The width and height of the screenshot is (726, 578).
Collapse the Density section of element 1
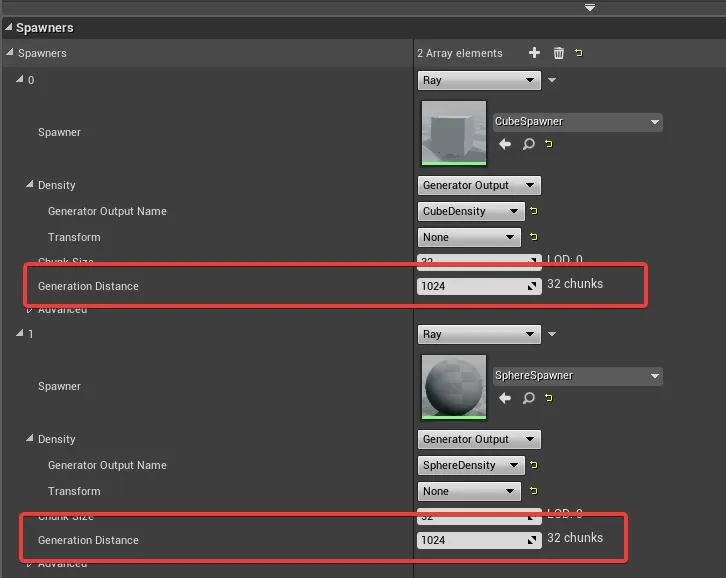(x=29, y=439)
